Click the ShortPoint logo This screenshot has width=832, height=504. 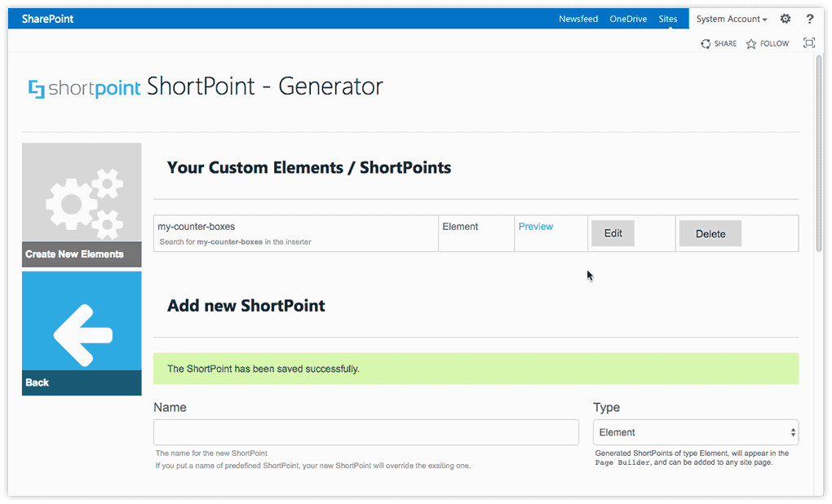(x=84, y=88)
